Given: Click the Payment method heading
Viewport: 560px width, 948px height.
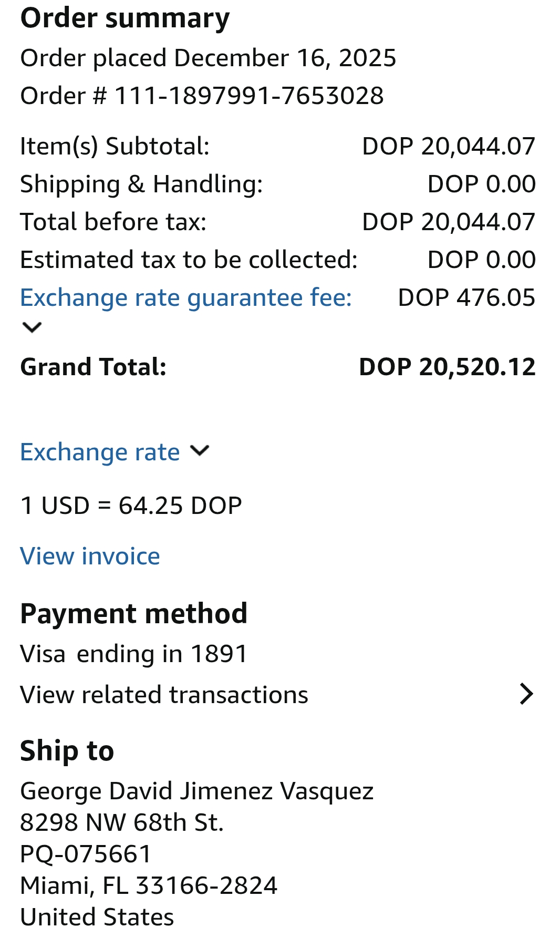Looking at the screenshot, I should (x=133, y=613).
